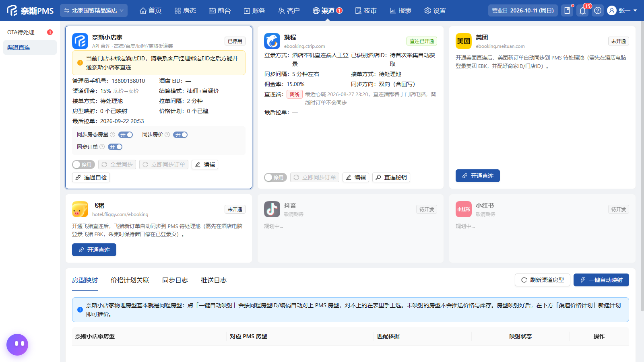Open the hotel selector 北京国贸精品酒店
This screenshot has width=644, height=362.
tap(94, 10)
